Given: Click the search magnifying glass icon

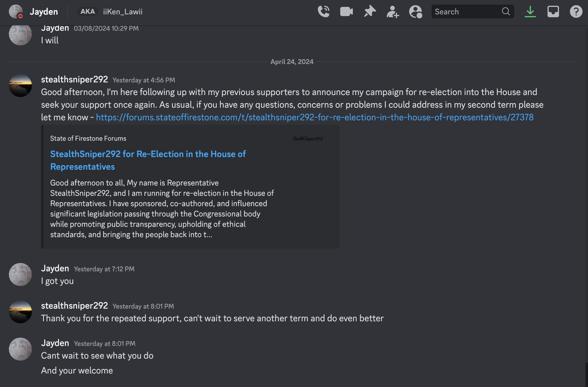Looking at the screenshot, I should tap(506, 11).
